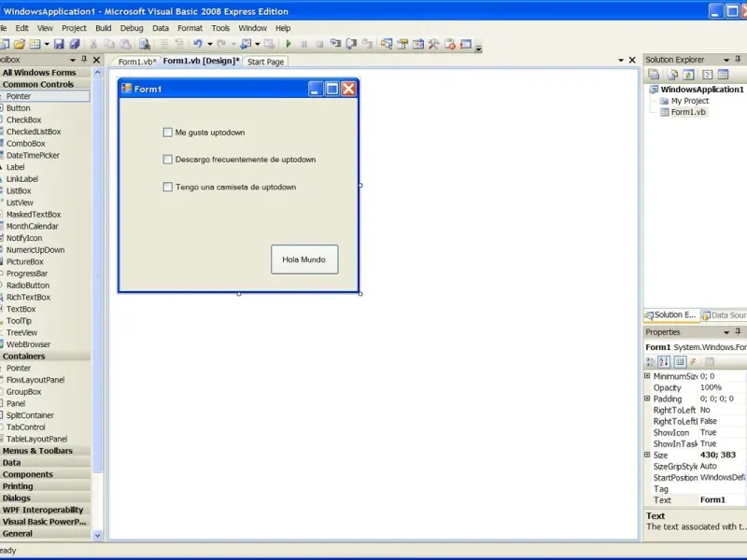Open the Properties panel window options dropdown
Image resolution: width=747 pixels, height=560 pixels.
click(x=726, y=332)
